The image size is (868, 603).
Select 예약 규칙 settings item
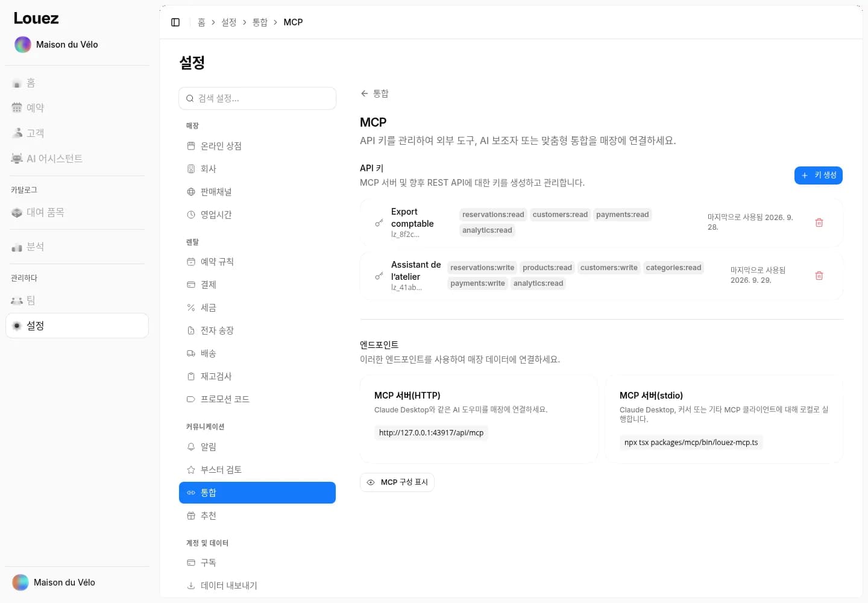point(257,262)
